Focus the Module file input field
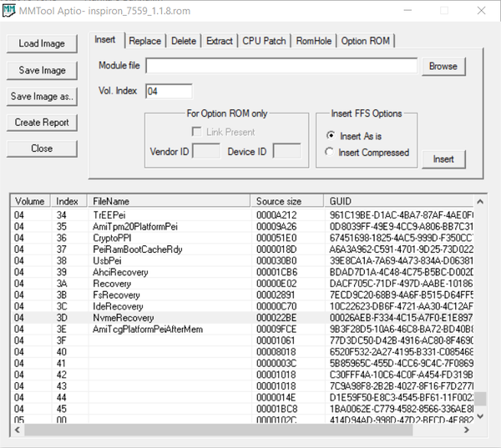Image resolution: width=501 pixels, height=448 pixels. coord(281,66)
